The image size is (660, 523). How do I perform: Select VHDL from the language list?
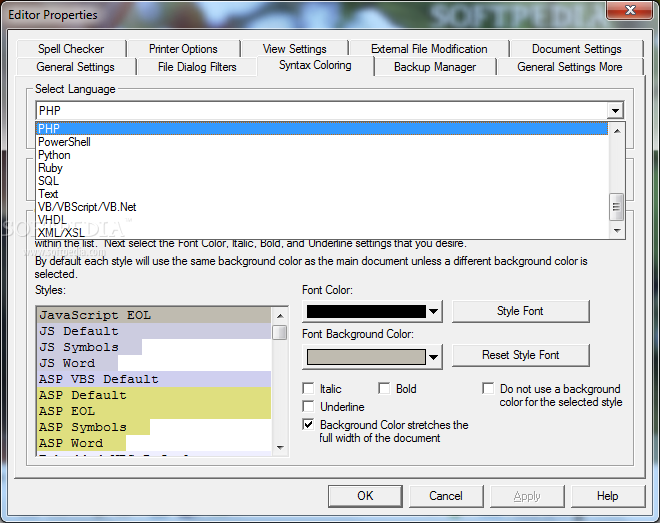click(x=322, y=220)
